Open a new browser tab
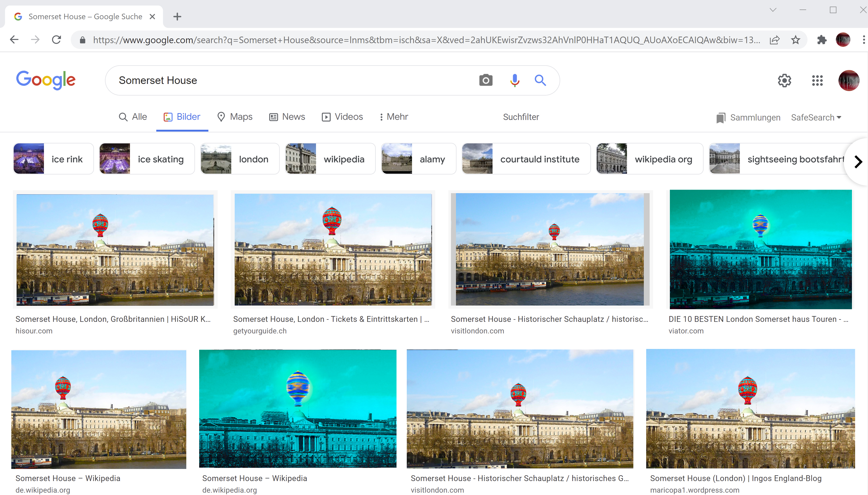Viewport: 868px width, 495px height. pos(177,16)
